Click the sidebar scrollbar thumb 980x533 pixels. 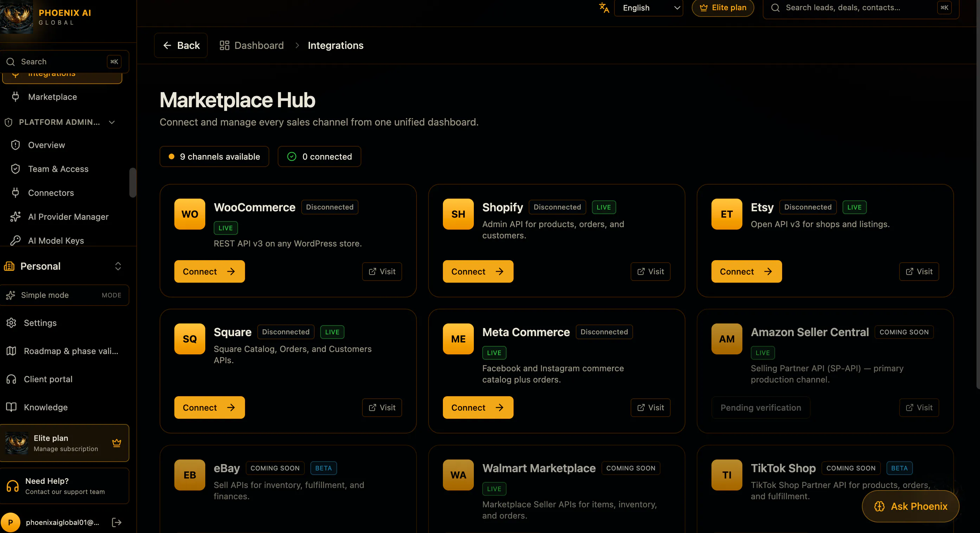tap(133, 182)
